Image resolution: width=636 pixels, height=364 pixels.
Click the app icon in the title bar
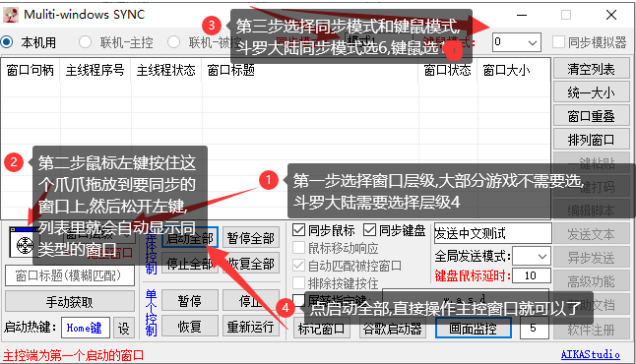11,15
